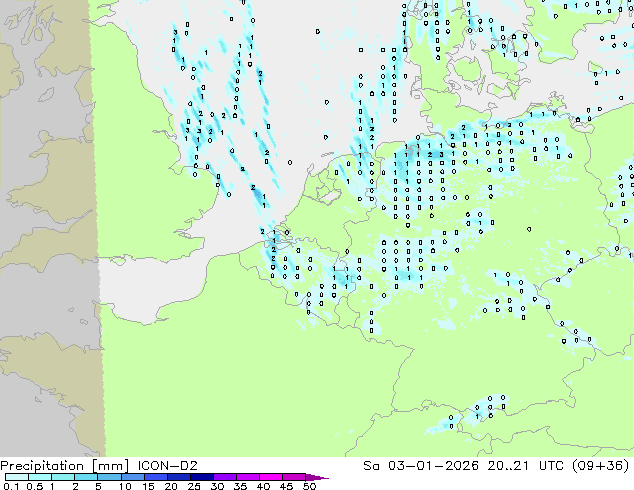
Task: Click the legend value '35'
Action: coord(240,486)
